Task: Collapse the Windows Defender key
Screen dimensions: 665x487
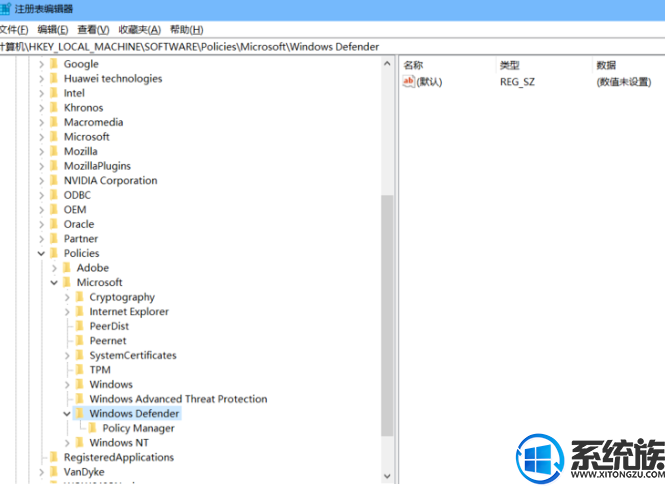Action: point(67,414)
